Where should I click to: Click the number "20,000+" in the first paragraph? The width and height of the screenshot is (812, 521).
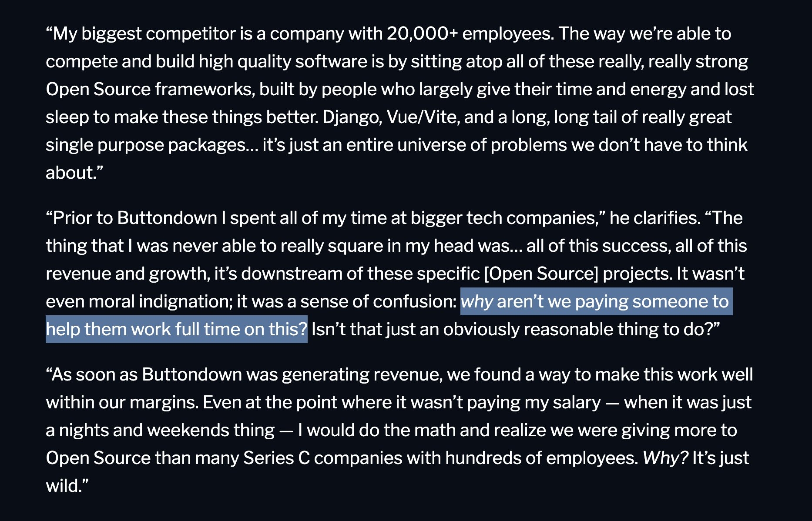[422, 34]
